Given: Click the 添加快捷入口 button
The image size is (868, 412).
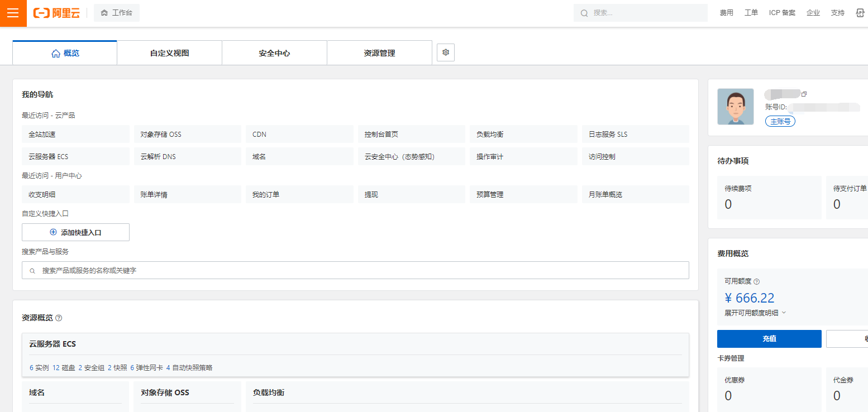Looking at the screenshot, I should tap(75, 232).
